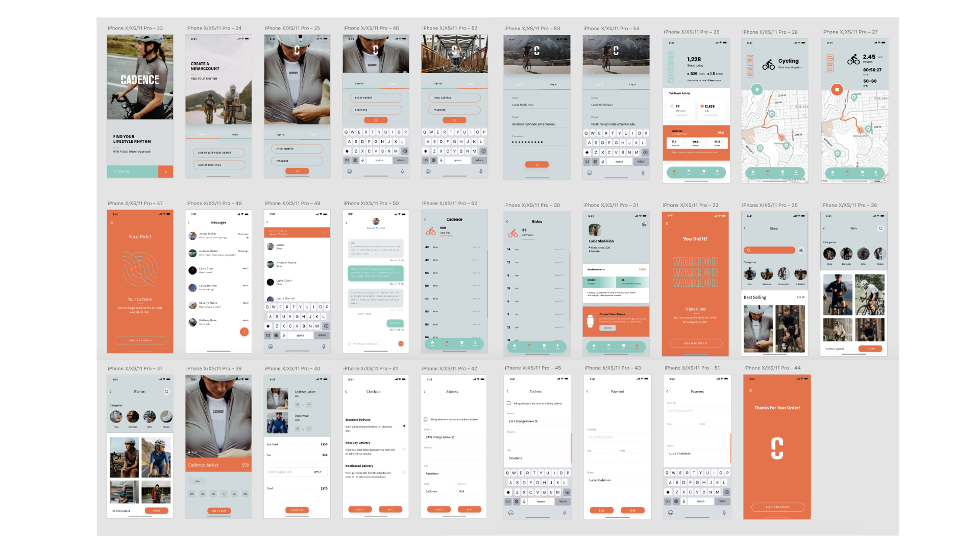Tap orange send arrow in Jason Tucker chat

click(x=401, y=344)
